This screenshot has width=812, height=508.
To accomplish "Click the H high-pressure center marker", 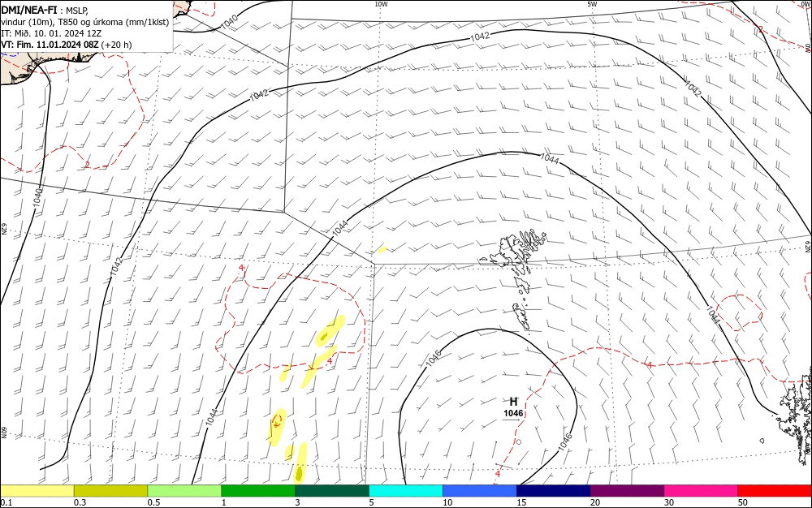I will (513, 402).
